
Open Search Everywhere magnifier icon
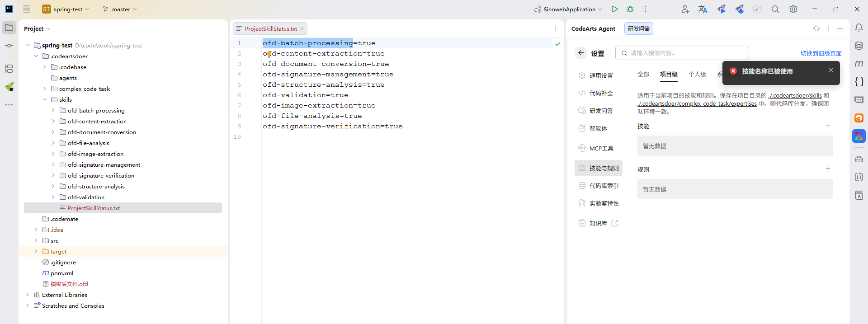click(775, 9)
